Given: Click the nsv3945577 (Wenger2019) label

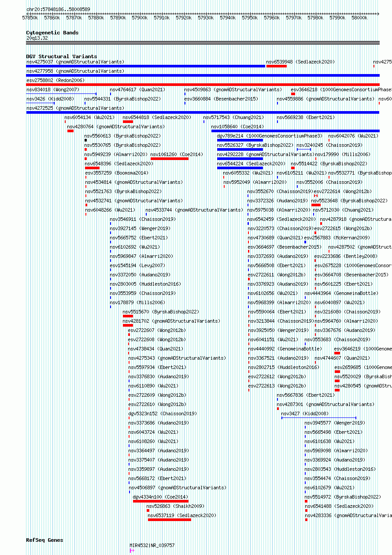Looking at the screenshot, I should point(335,423).
